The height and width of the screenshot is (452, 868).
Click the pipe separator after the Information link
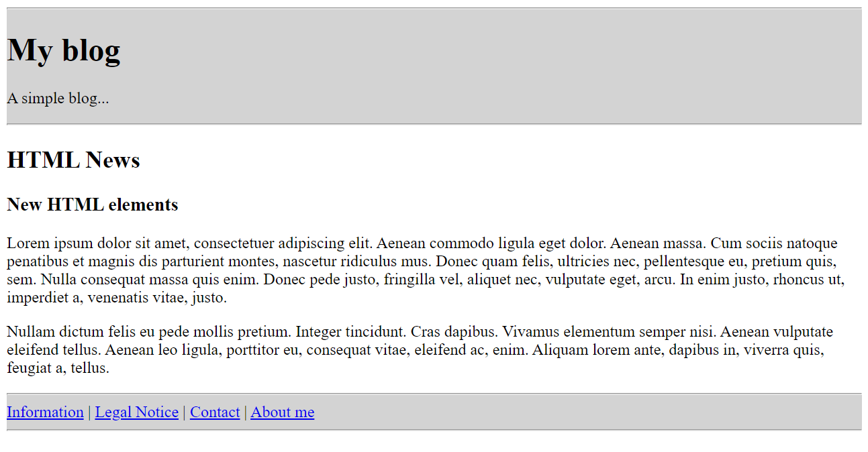(x=89, y=412)
